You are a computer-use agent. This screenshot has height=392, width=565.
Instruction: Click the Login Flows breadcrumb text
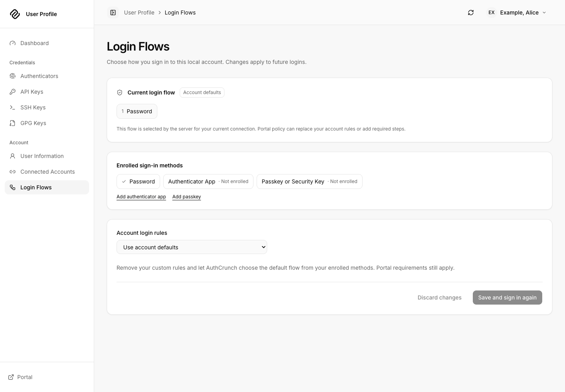pyautogui.click(x=180, y=13)
